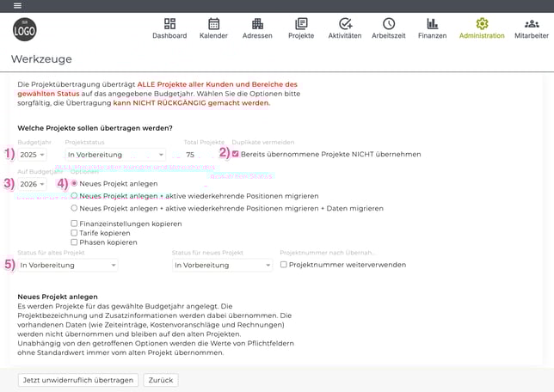Screen dimensions: 554x392
Task: Expand Status für altes Projekt dropdown
Action: click(68, 266)
